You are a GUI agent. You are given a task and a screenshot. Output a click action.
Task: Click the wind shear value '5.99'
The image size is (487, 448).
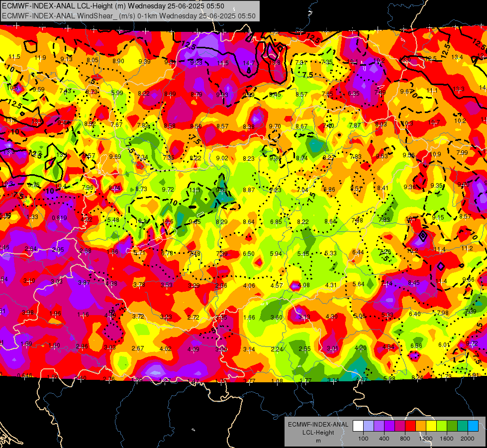coord(117,93)
